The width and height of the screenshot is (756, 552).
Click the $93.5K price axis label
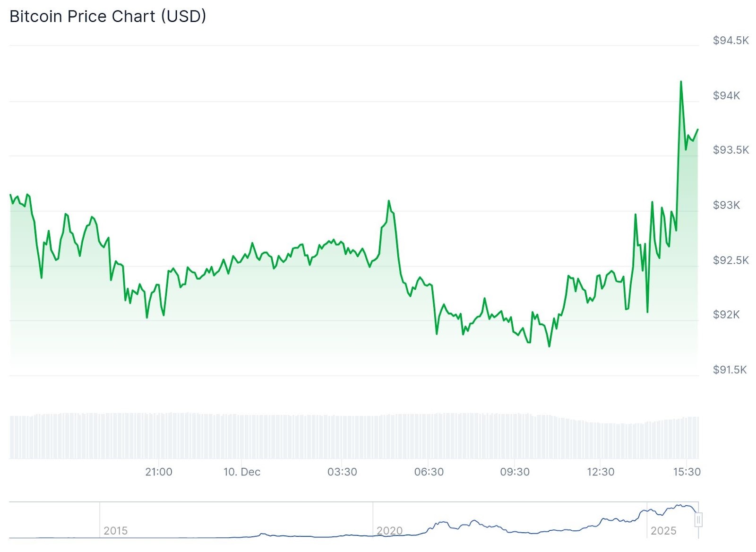pos(730,150)
